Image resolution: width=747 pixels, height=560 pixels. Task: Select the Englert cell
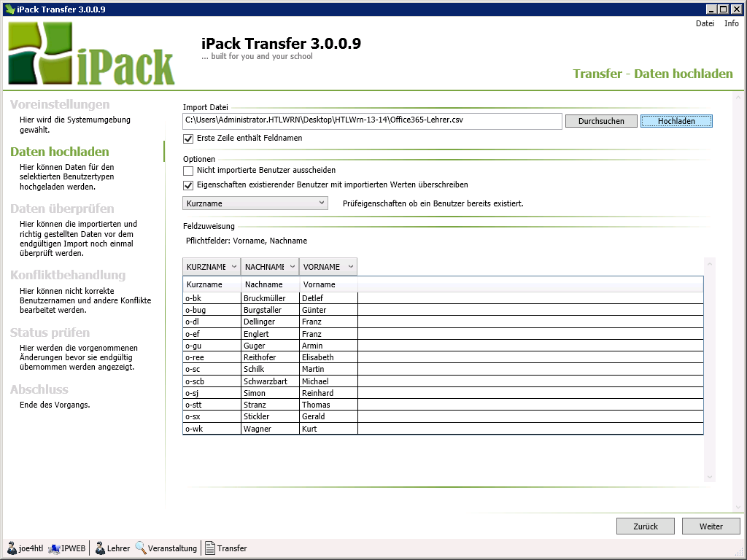coord(270,334)
